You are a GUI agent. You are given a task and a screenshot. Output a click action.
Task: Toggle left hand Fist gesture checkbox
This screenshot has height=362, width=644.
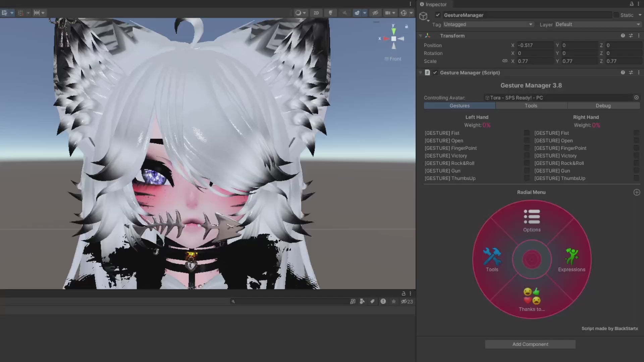527,133
